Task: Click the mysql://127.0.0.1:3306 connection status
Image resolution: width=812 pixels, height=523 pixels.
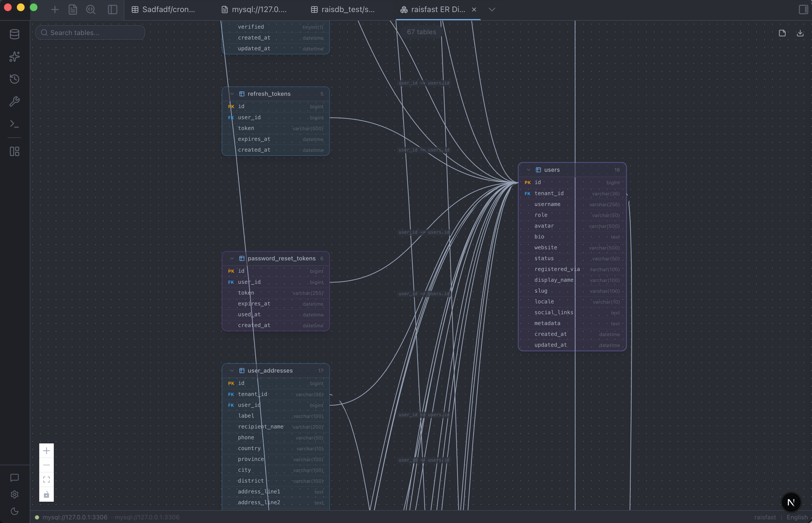Action: [75, 517]
